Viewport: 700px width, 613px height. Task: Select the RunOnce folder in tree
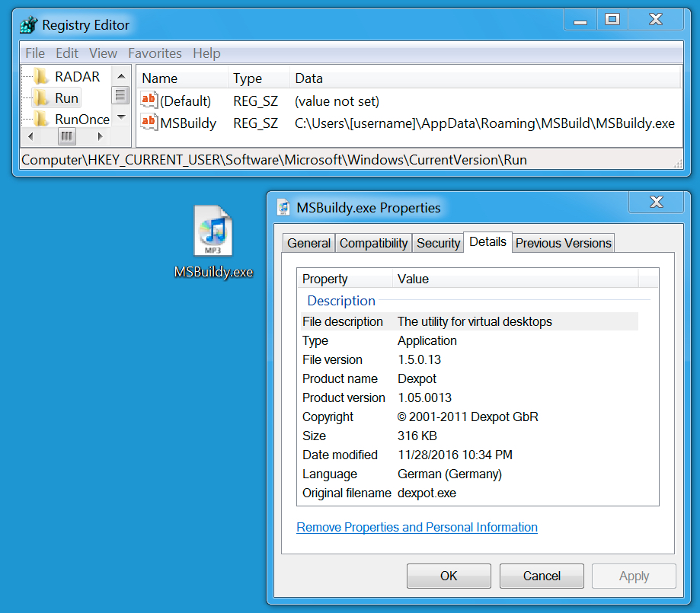(82, 120)
